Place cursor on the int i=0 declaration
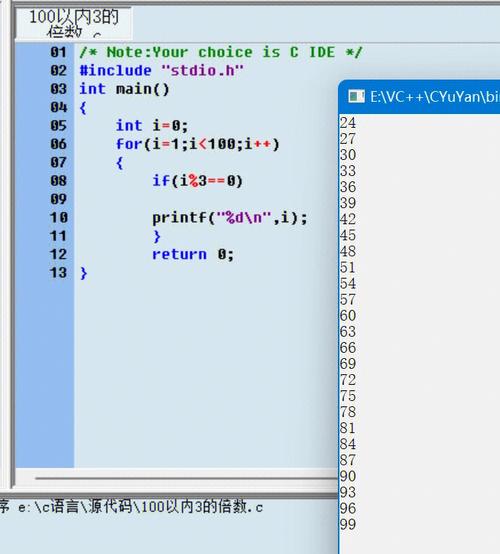500x554 pixels. click(x=152, y=126)
